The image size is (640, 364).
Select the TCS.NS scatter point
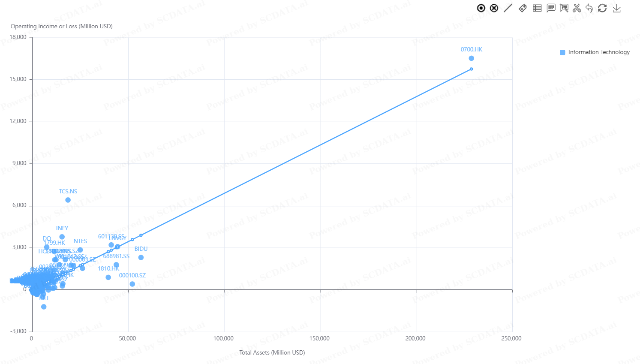point(68,200)
